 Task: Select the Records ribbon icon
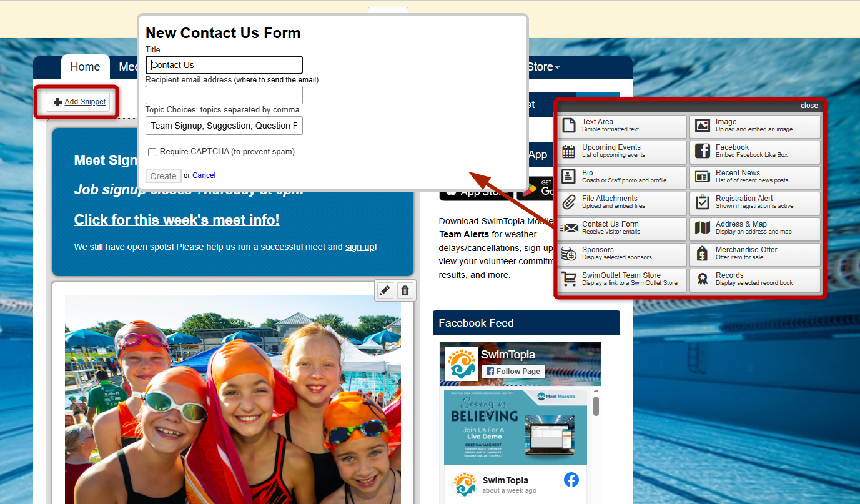[x=703, y=279]
